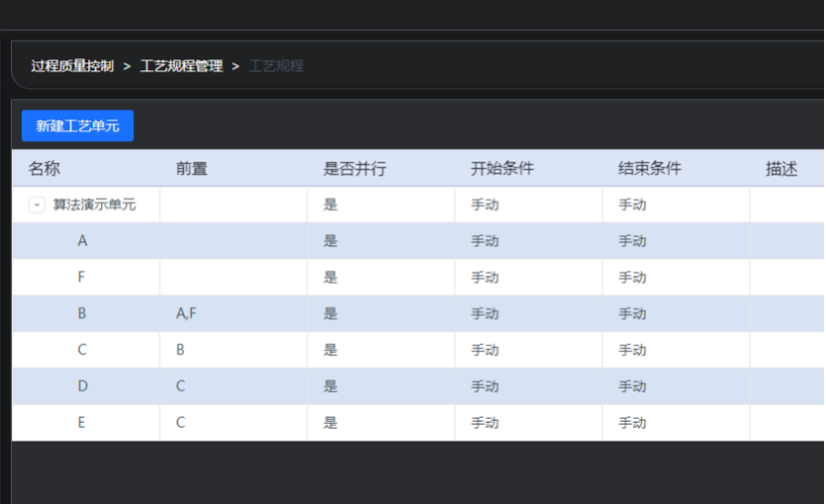This screenshot has height=504, width=826.
Task: Select the 算法演示单元 row name
Action: [x=94, y=204]
